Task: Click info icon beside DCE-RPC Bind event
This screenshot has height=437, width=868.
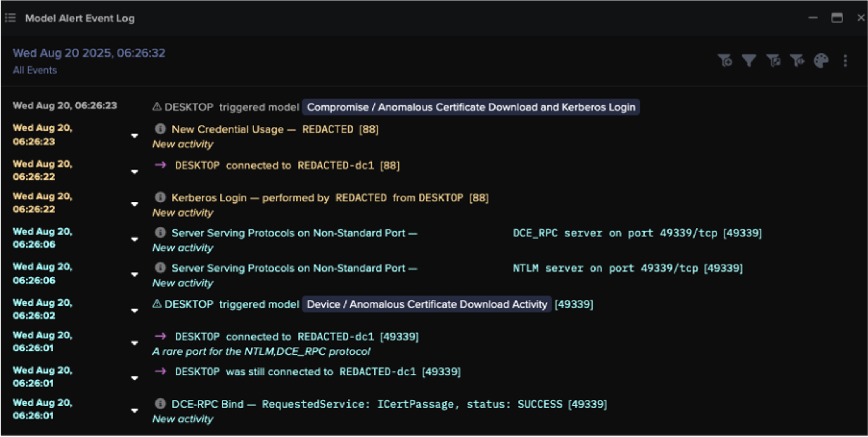Action: 160,403
